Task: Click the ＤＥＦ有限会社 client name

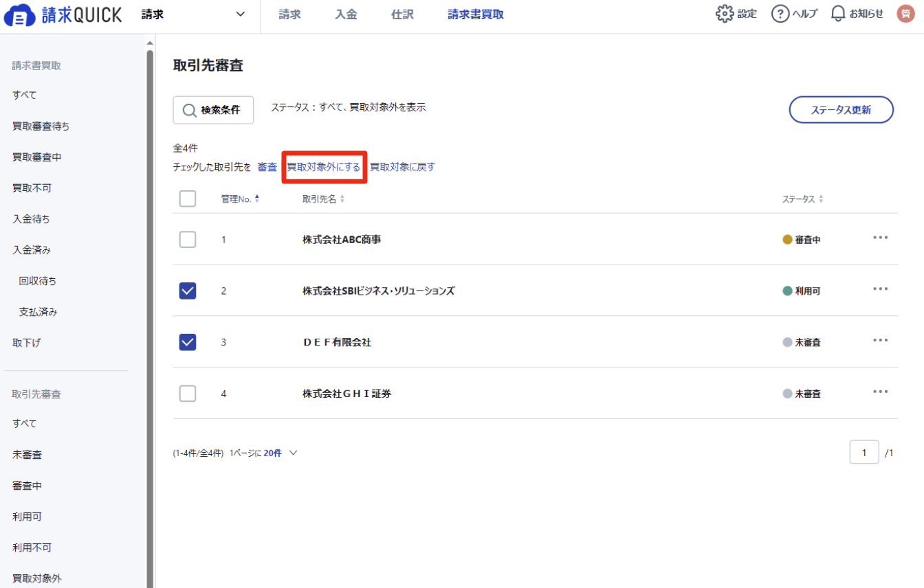Action: tap(337, 342)
